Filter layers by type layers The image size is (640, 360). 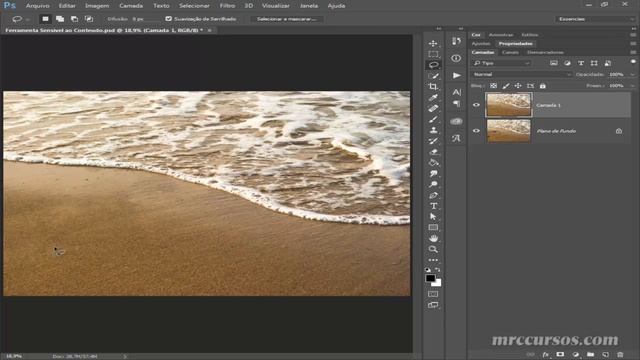coord(581,63)
